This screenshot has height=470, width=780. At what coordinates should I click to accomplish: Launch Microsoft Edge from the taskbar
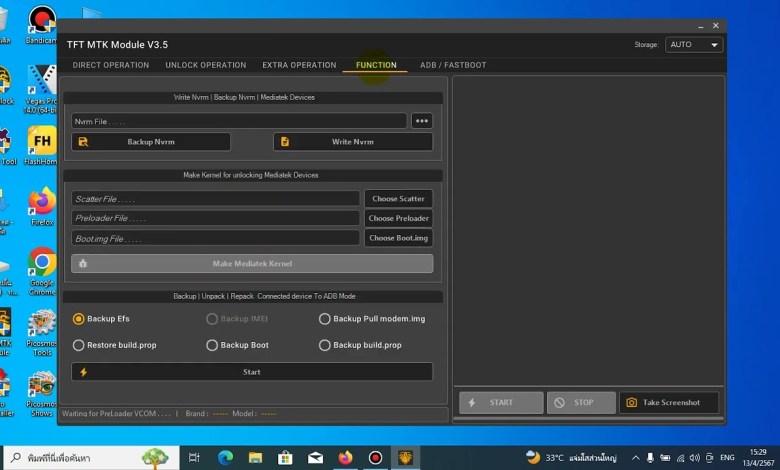(x=225, y=457)
